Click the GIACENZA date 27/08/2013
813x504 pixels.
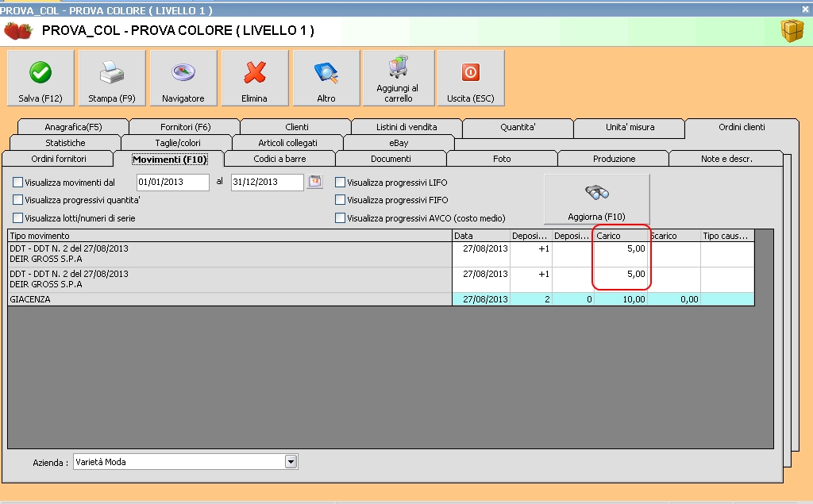coord(481,299)
